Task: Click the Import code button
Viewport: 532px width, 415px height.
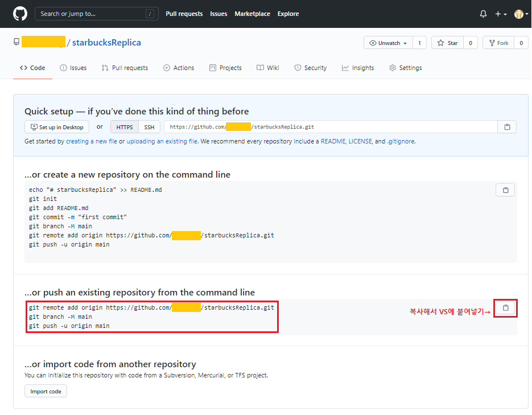Action: [x=46, y=391]
